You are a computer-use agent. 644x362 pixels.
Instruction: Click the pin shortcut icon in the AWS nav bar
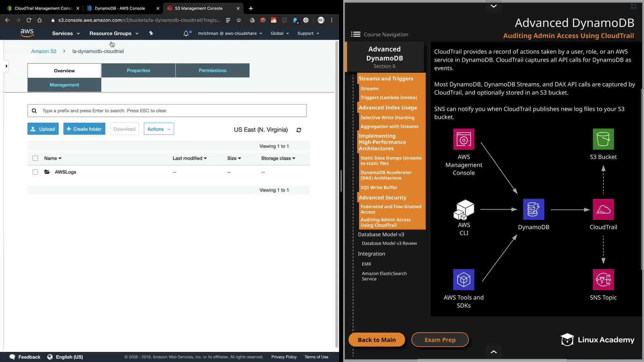tap(151, 33)
